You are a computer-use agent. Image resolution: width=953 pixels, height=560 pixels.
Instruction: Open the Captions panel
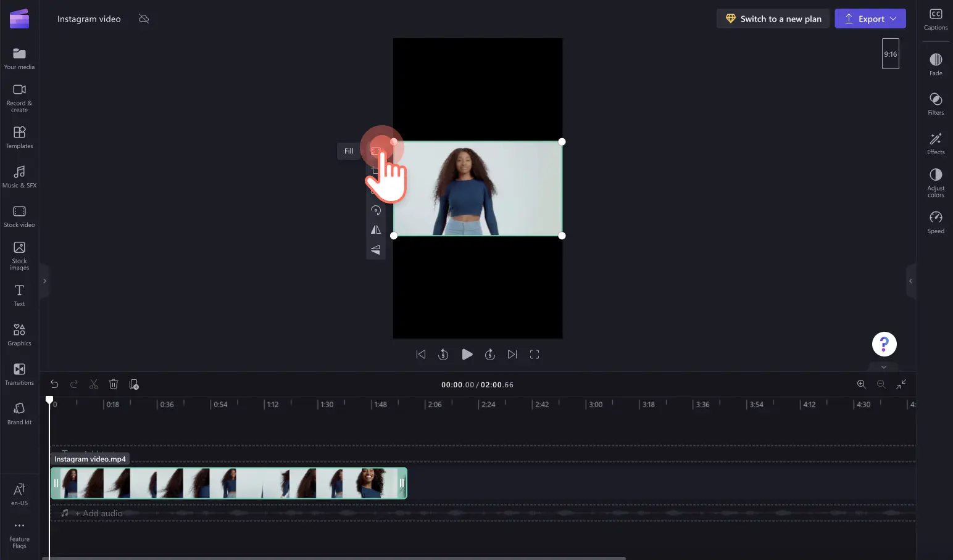936,19
